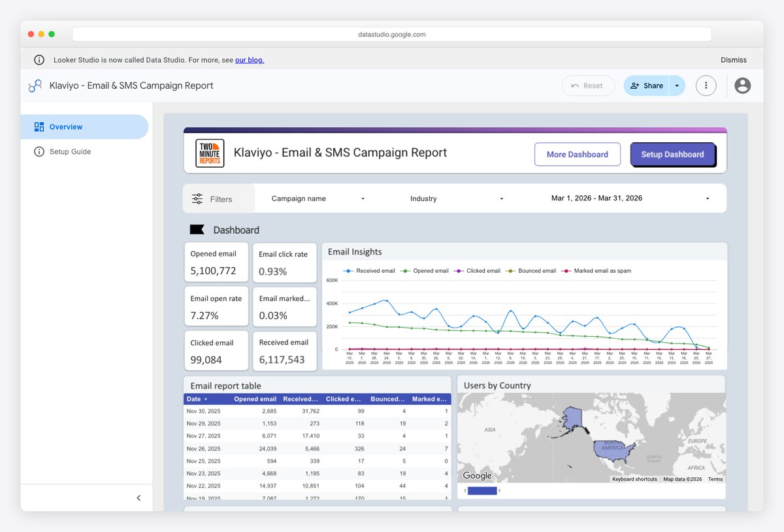The image size is (784, 532).
Task: Click the Users by Country title
Action: [x=497, y=385]
